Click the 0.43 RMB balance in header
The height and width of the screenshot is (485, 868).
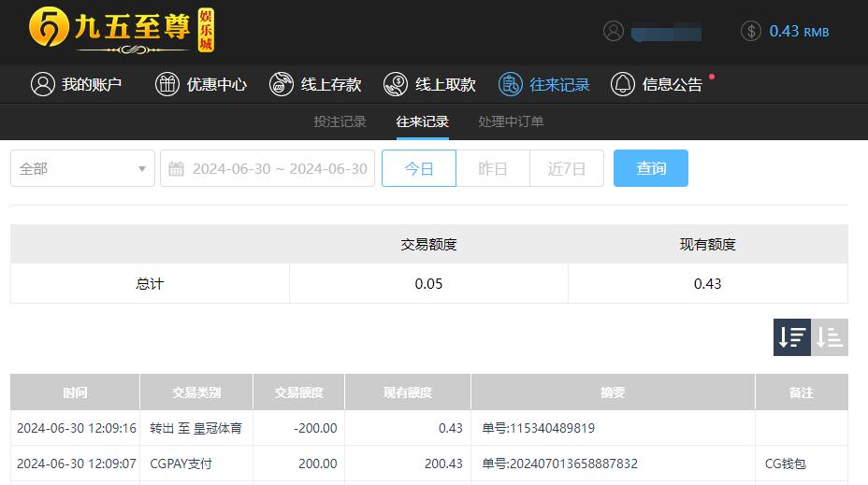coord(799,32)
